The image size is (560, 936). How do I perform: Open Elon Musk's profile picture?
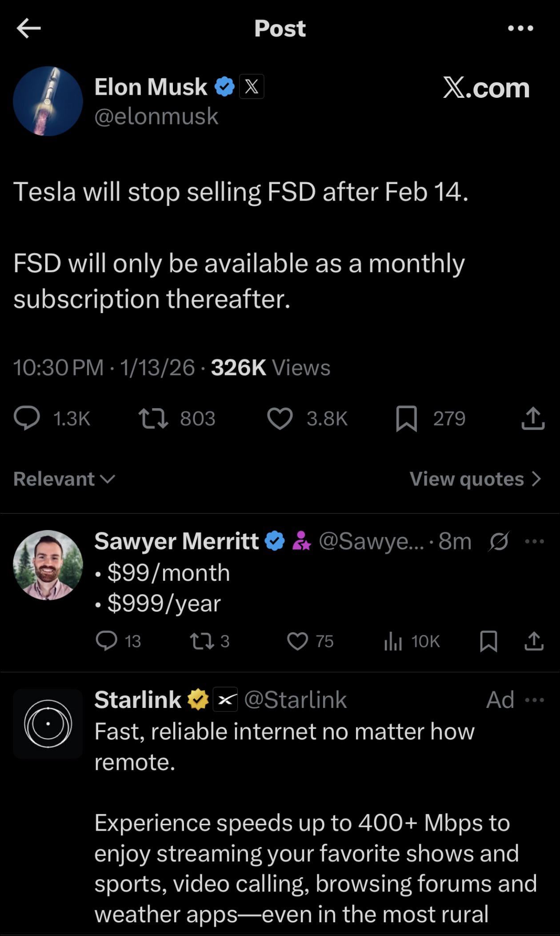[48, 101]
